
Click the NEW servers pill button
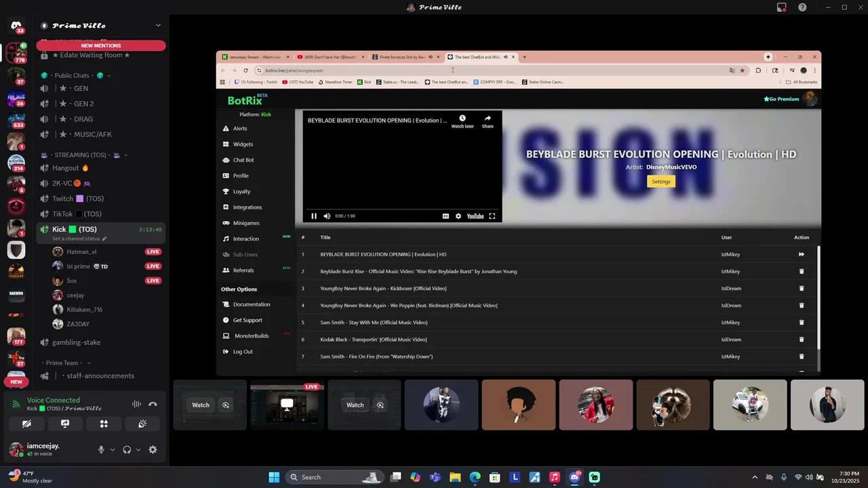16,382
